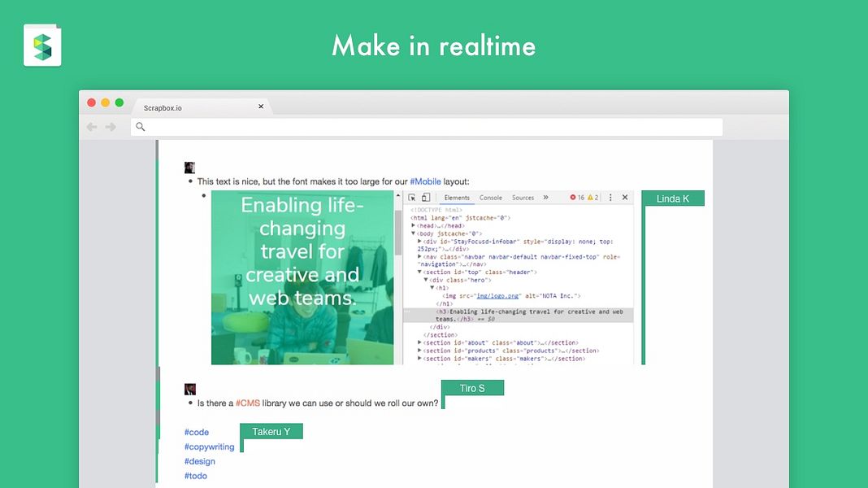Collapse the body element node
Screen dimensions: 868x488
[x=413, y=233]
